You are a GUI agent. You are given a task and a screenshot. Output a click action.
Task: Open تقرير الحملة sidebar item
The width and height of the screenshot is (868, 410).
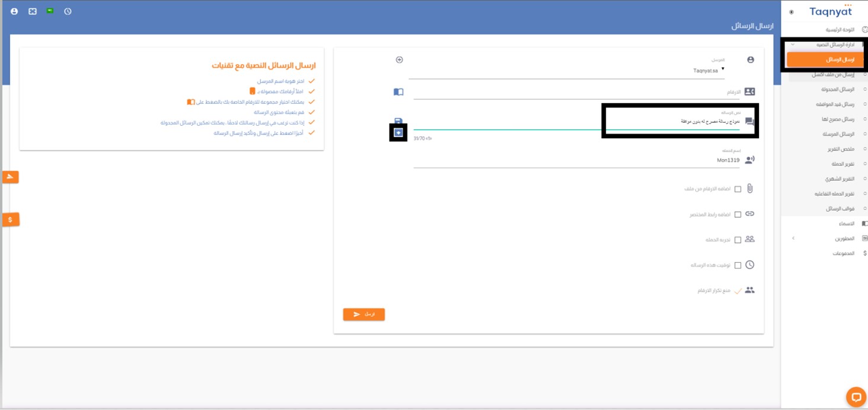[843, 164]
